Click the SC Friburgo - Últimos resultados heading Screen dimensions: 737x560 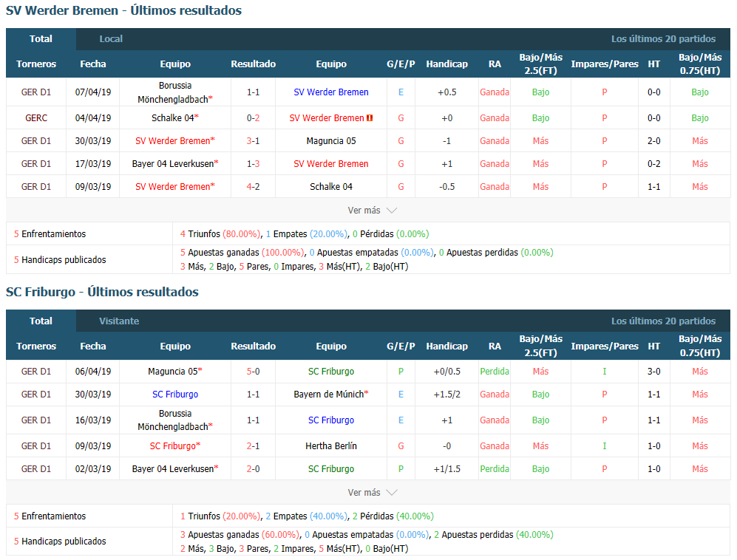[102, 292]
